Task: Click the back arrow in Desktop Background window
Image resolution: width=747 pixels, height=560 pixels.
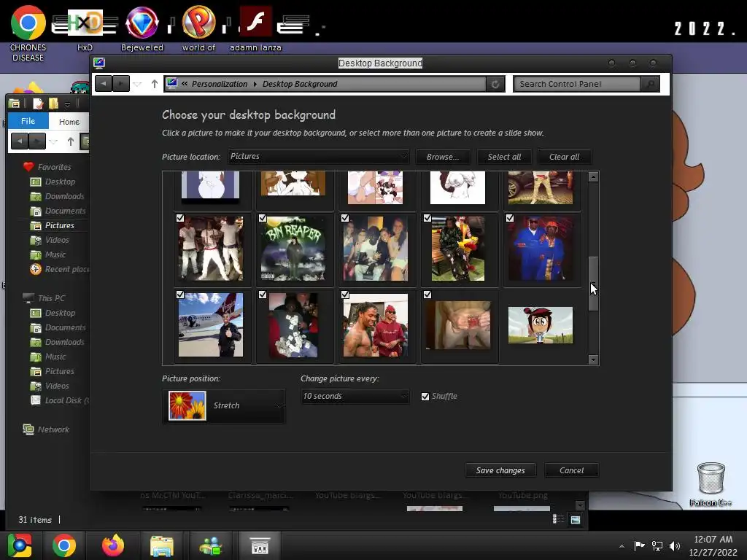Action: tap(104, 84)
